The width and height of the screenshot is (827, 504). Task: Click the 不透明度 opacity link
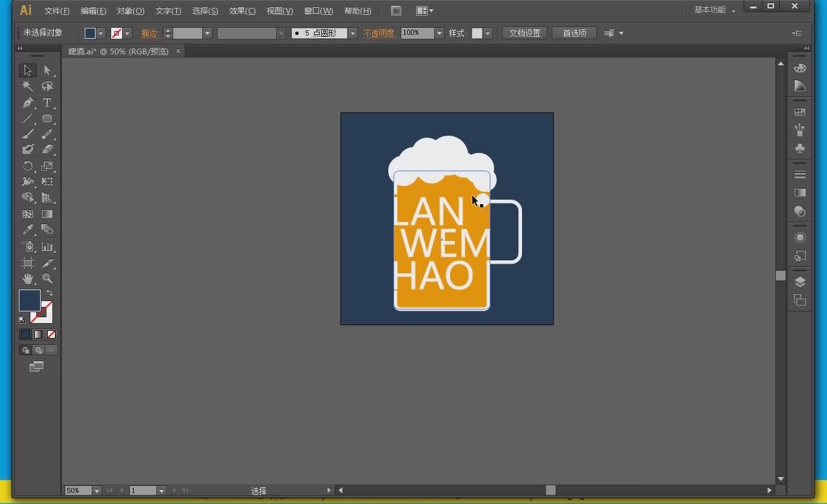tap(379, 33)
